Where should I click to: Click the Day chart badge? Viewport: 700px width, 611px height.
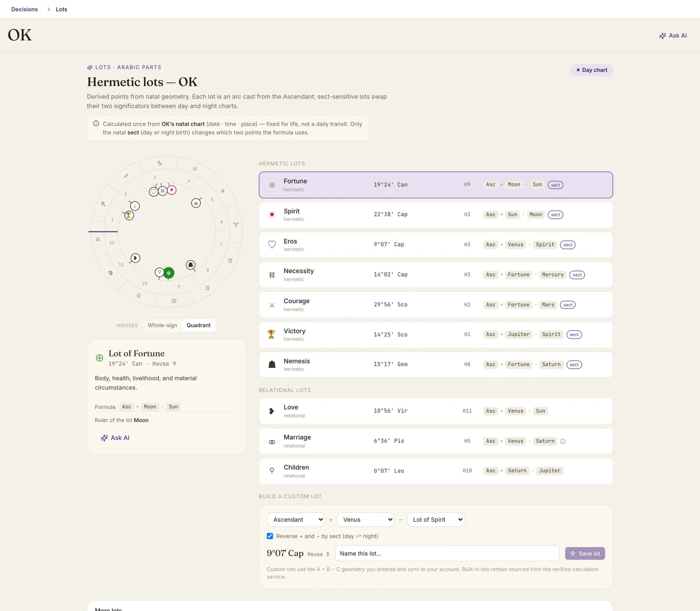click(x=591, y=70)
